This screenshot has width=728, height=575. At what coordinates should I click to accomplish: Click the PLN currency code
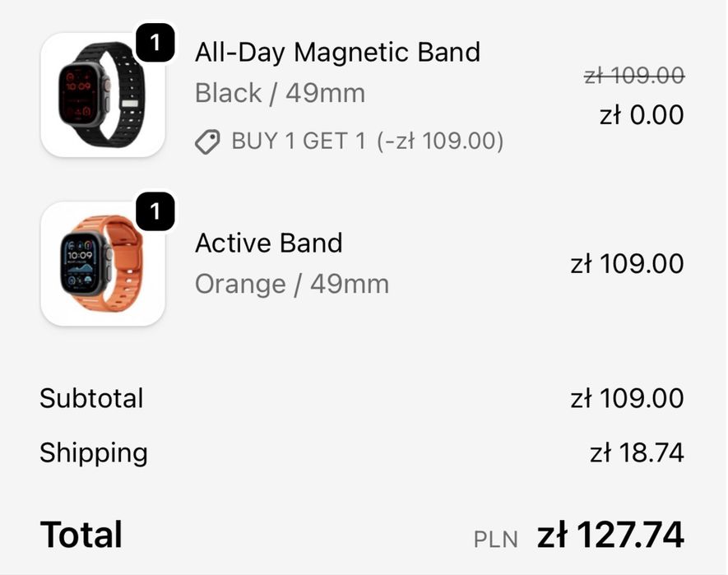pos(496,540)
